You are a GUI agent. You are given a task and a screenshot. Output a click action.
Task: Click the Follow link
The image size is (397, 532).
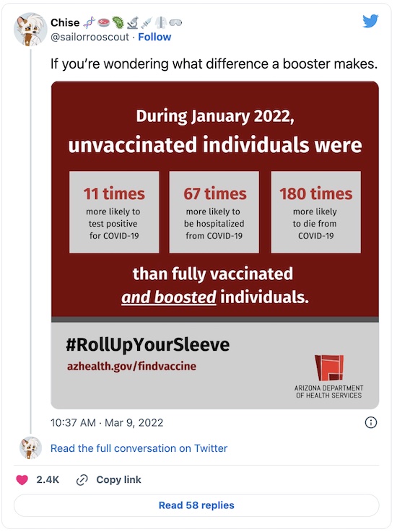[x=154, y=37]
